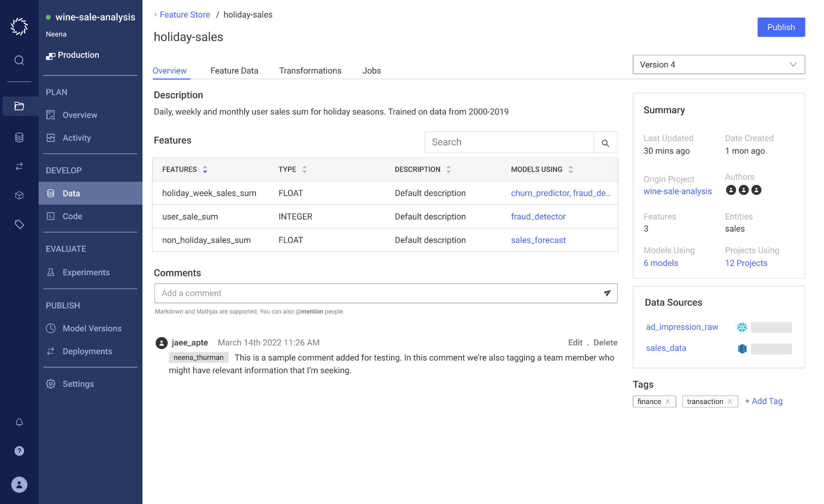
Task: Open the database icon in left rail
Action: (19, 137)
